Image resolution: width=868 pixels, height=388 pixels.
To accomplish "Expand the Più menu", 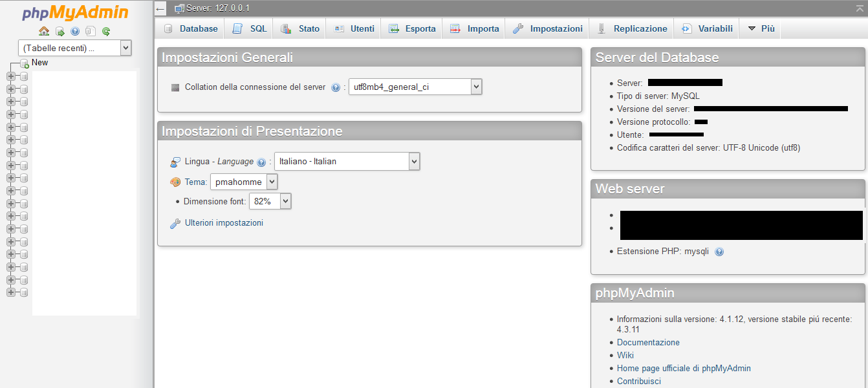I will pyautogui.click(x=761, y=29).
